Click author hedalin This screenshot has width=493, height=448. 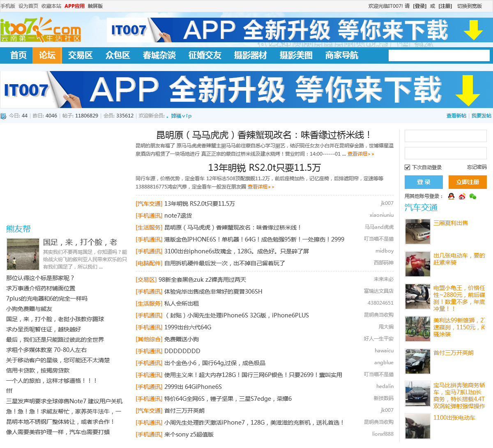click(385, 386)
